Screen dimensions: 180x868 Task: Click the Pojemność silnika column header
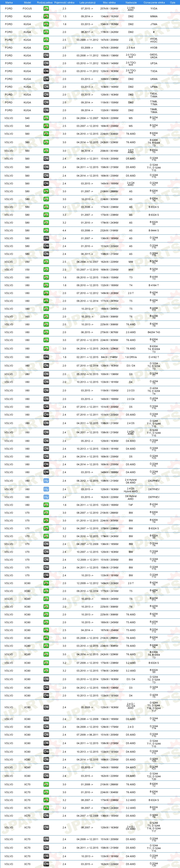[x=64, y=2]
